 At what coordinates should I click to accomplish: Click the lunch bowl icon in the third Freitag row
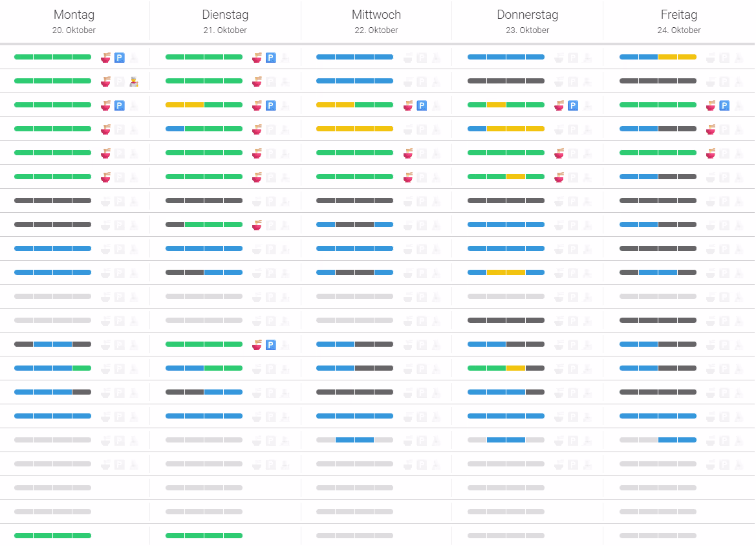point(711,105)
